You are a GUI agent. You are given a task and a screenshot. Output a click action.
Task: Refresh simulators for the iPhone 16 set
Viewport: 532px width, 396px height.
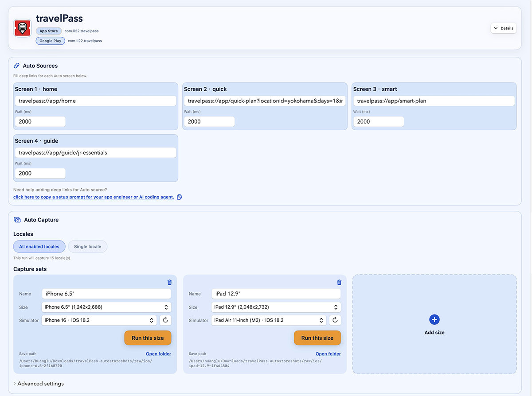(165, 320)
